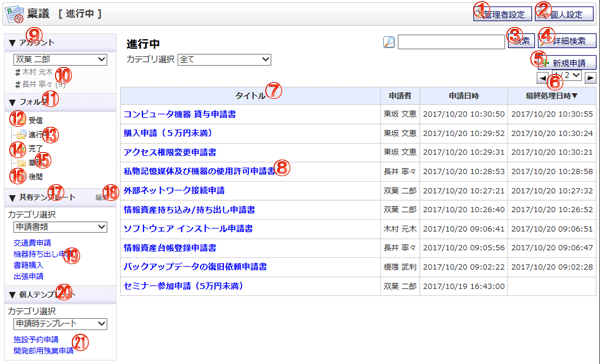This screenshot has width=600, height=364.
Task: Select the 進行中 folder
Action: 38,135
